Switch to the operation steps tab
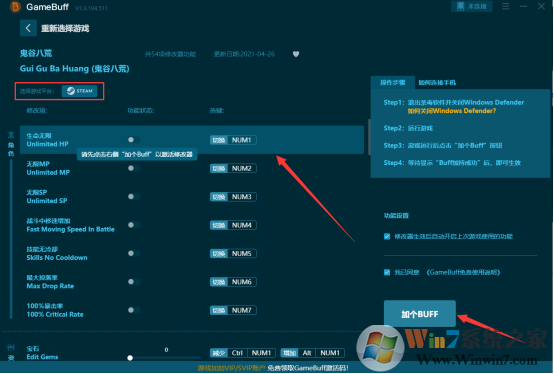554x374 pixels. [393, 83]
